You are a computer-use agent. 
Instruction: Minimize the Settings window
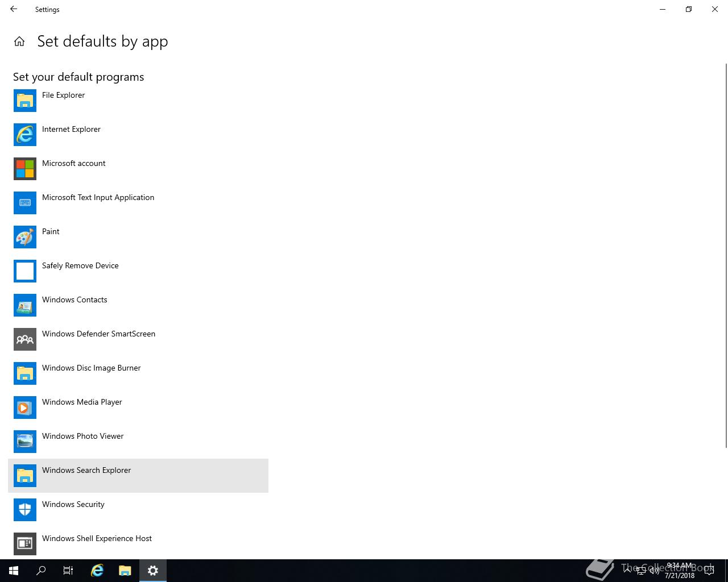663,9
